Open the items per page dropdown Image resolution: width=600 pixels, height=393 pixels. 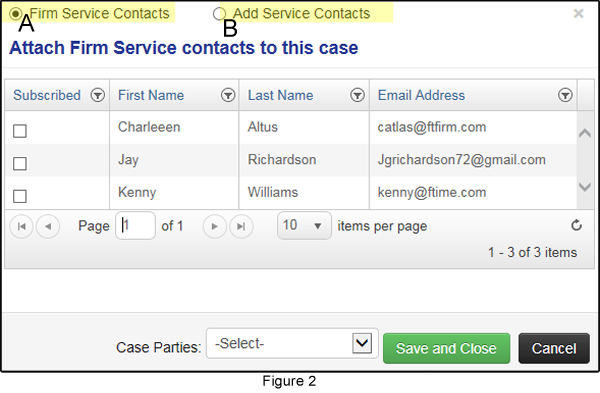[x=304, y=225]
